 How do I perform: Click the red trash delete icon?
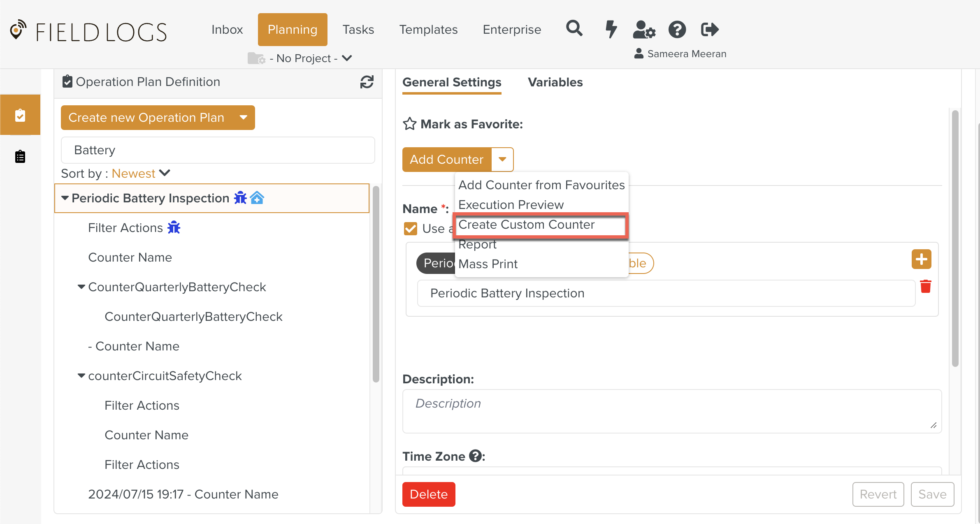[x=925, y=286]
